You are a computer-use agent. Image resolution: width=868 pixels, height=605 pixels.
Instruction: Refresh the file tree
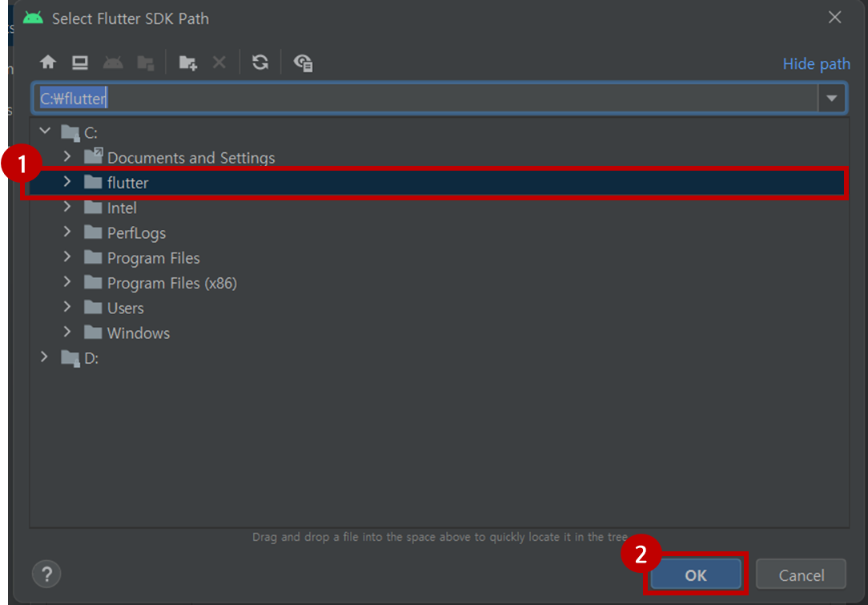pos(260,62)
